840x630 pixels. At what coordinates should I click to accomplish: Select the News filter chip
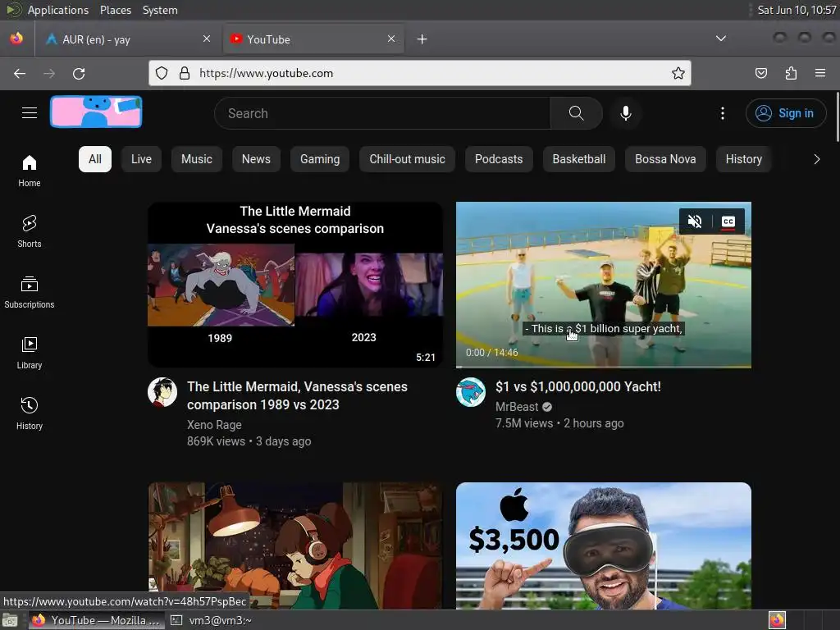click(256, 159)
